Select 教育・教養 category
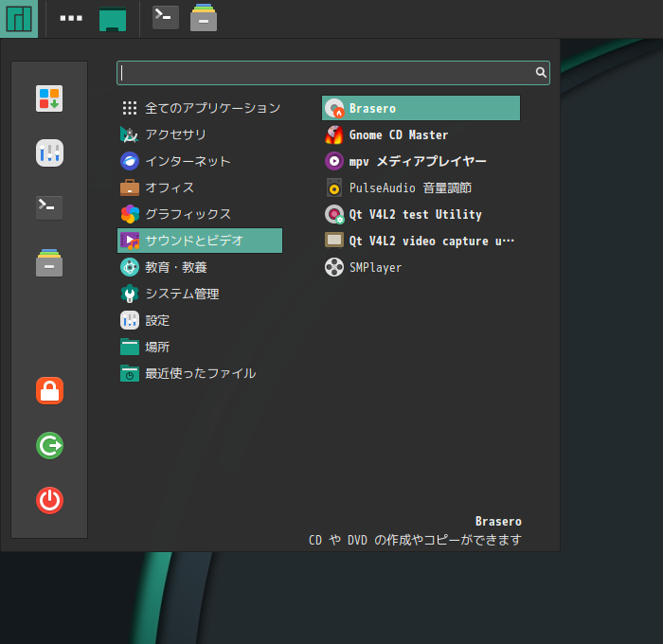The image size is (663, 644). pyautogui.click(x=200, y=267)
